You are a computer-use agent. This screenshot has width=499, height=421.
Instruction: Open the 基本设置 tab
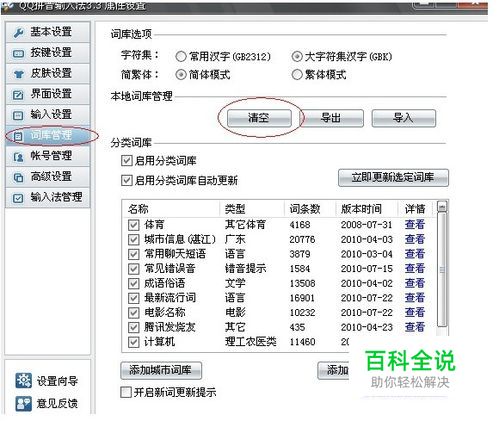(48, 32)
